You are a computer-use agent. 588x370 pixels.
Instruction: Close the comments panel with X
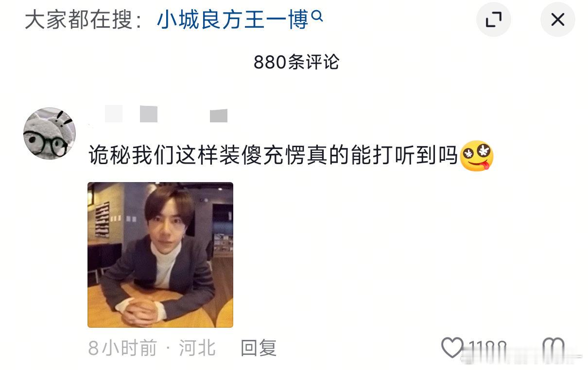[x=558, y=19]
